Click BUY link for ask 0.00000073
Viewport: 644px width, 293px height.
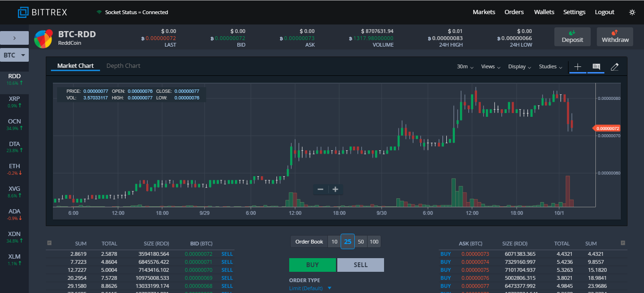(445, 254)
